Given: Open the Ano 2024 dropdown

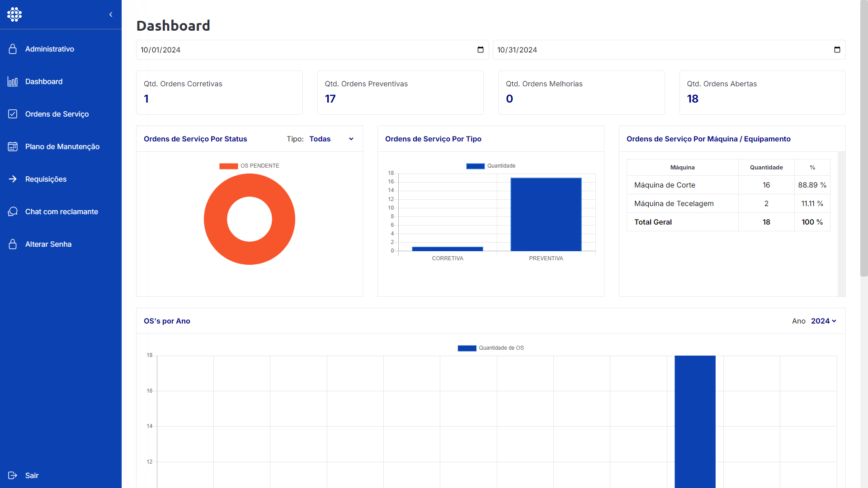Looking at the screenshot, I should 823,321.
